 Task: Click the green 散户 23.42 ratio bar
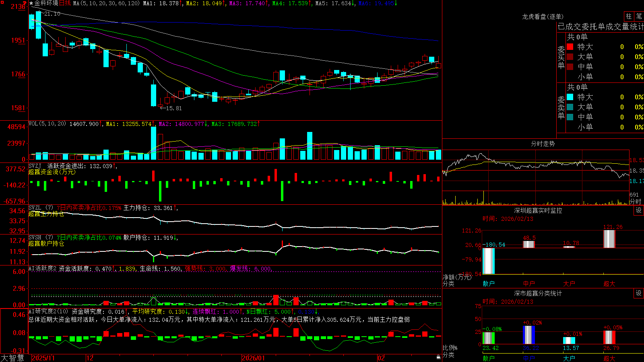click(489, 338)
